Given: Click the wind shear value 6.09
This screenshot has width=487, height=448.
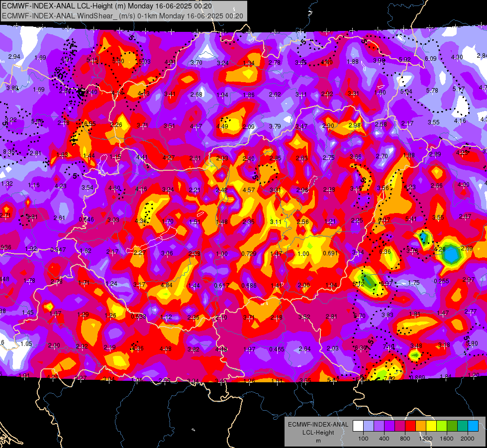Looking at the screenshot, I should [430, 58].
